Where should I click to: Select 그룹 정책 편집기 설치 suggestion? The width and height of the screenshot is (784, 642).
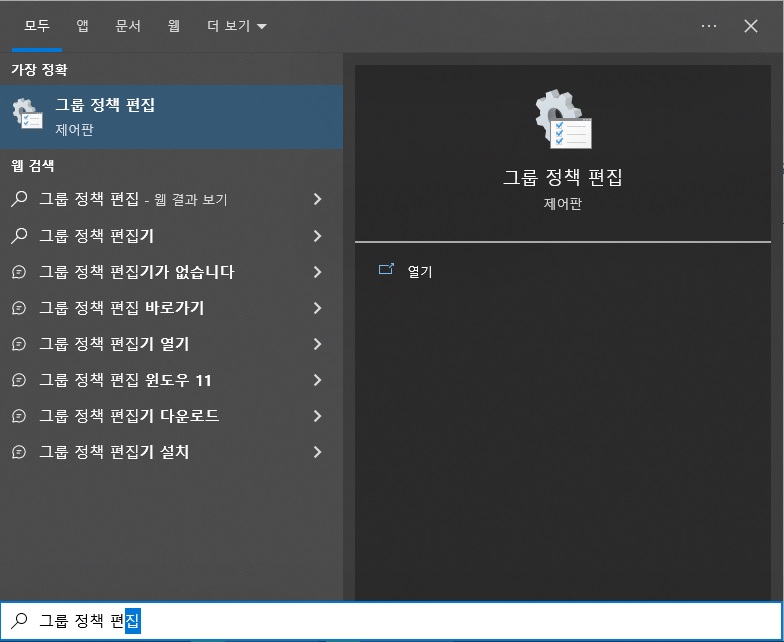coord(172,452)
